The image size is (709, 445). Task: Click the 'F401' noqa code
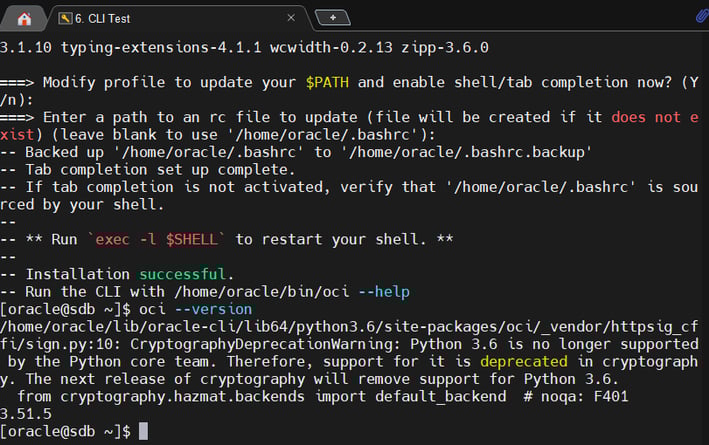tap(611, 397)
